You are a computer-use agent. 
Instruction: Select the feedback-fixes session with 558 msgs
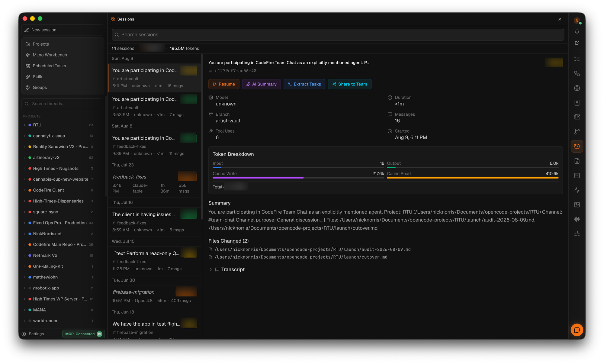pos(154,184)
